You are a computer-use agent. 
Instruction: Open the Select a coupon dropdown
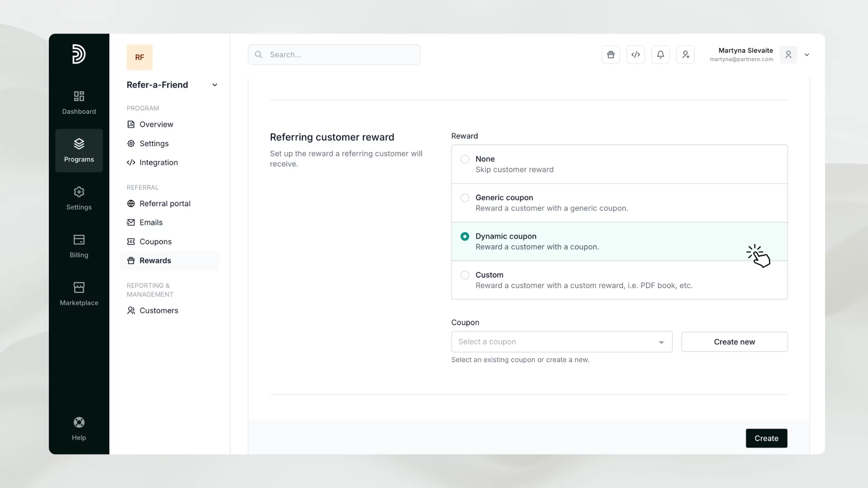pos(561,342)
